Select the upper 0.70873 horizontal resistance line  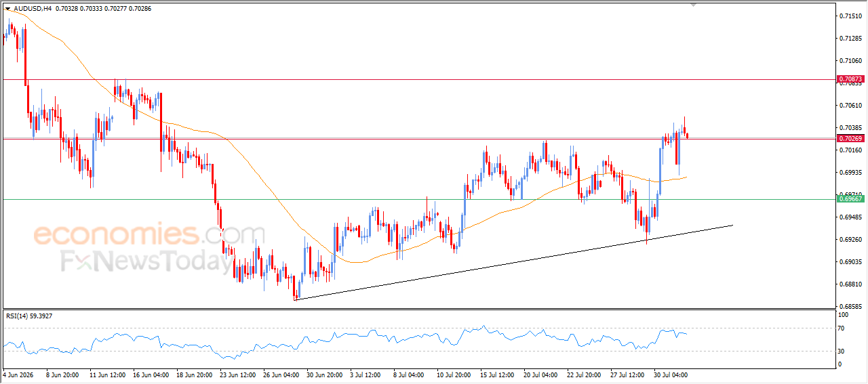click(x=418, y=79)
